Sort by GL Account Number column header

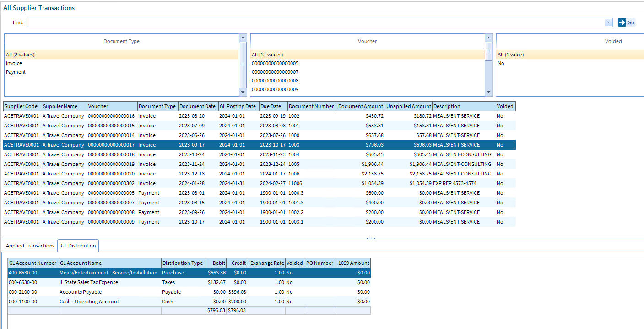pyautogui.click(x=33, y=263)
